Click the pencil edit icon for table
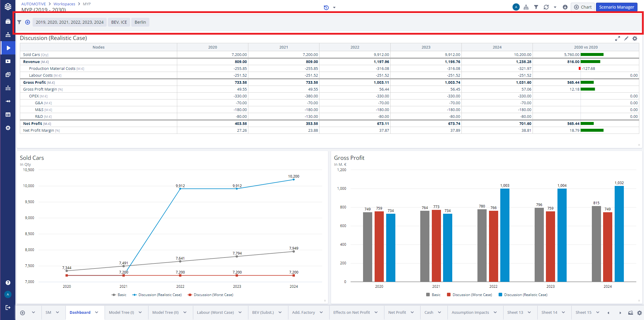The image size is (644, 320). coord(626,38)
